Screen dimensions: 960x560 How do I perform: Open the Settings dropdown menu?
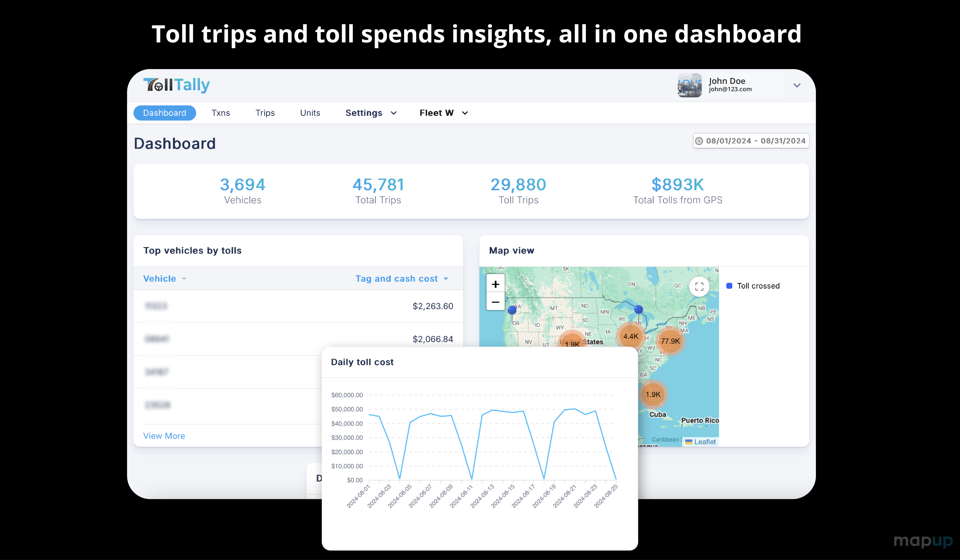[371, 113]
